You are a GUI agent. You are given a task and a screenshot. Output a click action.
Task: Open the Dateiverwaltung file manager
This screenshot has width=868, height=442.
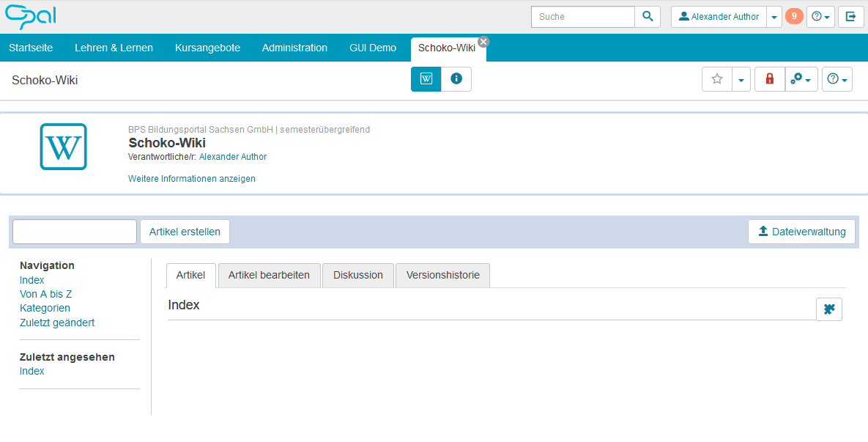pyautogui.click(x=801, y=232)
